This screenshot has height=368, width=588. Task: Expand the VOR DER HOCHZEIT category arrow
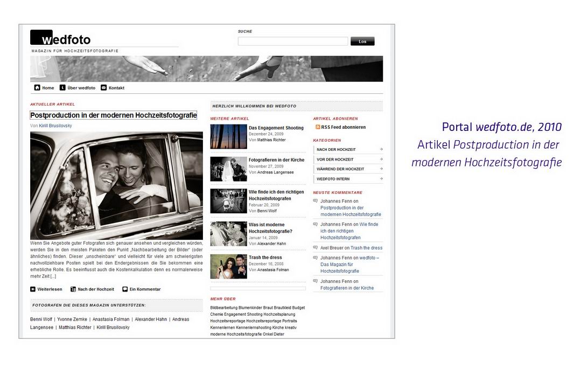[x=381, y=159]
